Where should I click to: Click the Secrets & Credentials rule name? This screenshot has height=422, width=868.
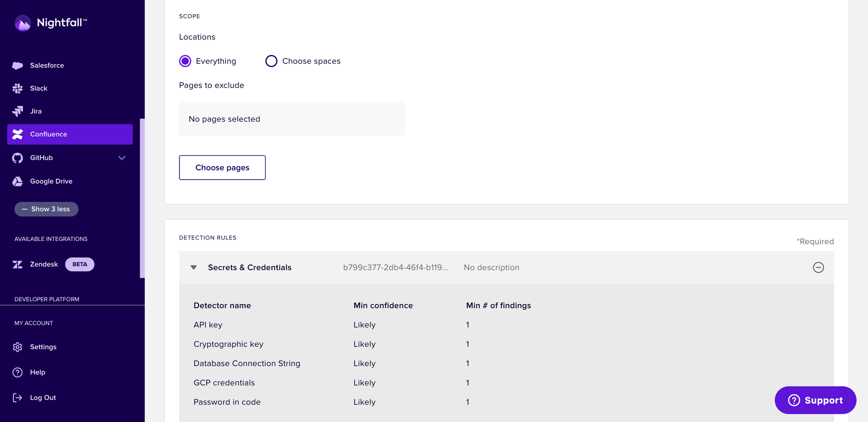coord(250,267)
